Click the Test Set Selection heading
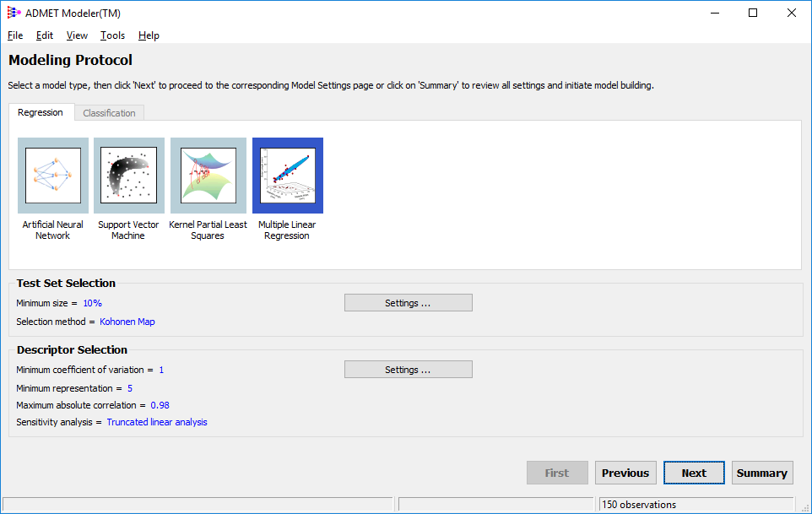The height and width of the screenshot is (514, 812). click(x=67, y=283)
